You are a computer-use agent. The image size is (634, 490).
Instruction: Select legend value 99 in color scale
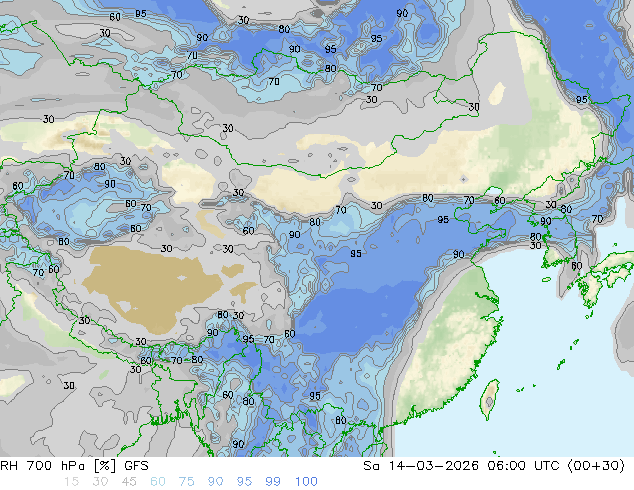point(273,482)
